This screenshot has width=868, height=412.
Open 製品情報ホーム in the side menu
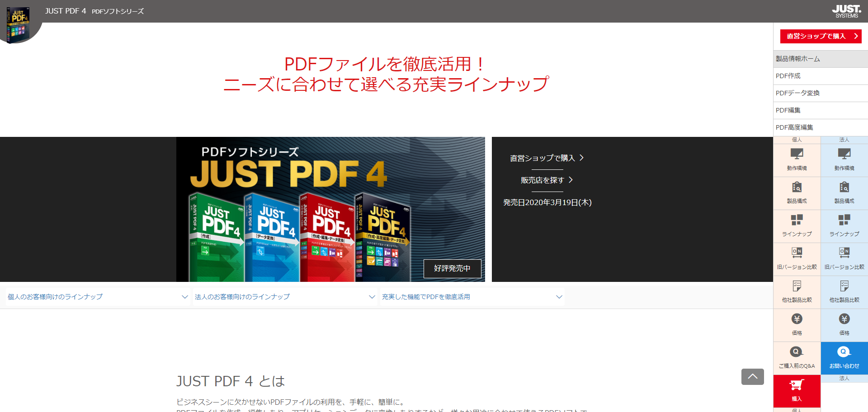(x=820, y=59)
